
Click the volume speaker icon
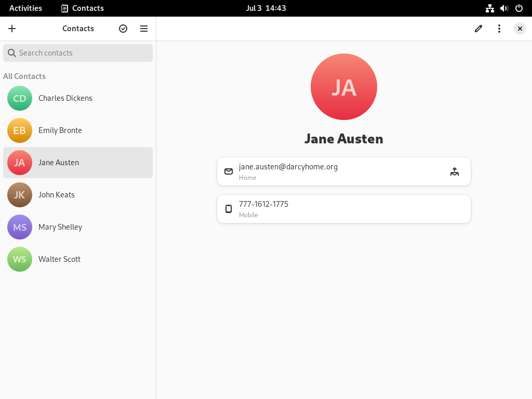[504, 8]
